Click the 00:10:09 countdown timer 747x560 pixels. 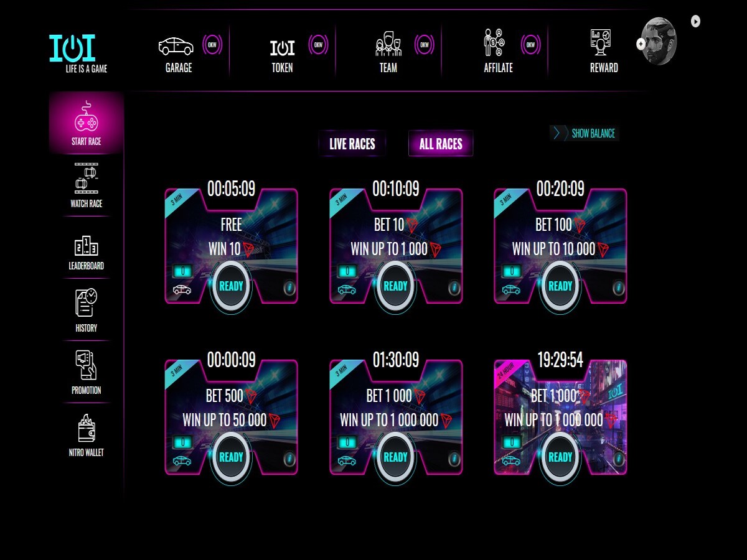click(395, 189)
